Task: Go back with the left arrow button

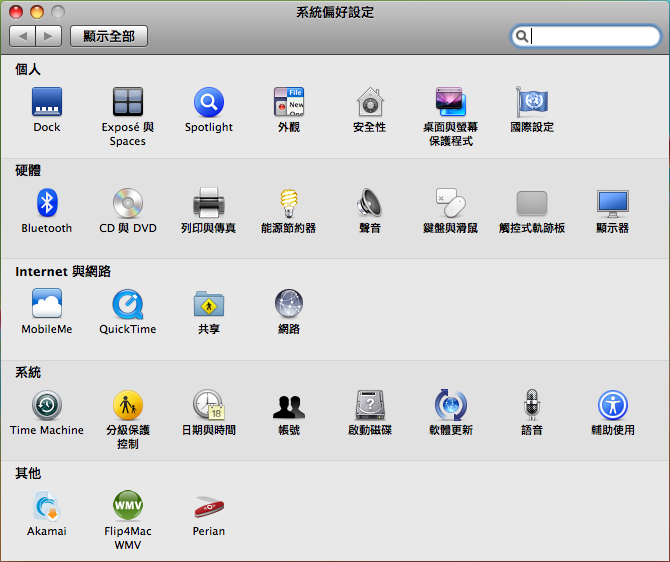Action: pos(23,36)
